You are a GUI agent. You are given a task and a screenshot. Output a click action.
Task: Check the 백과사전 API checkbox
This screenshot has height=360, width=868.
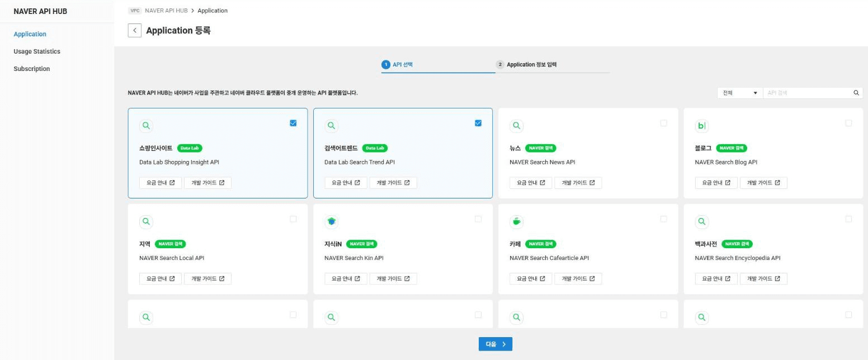(848, 219)
